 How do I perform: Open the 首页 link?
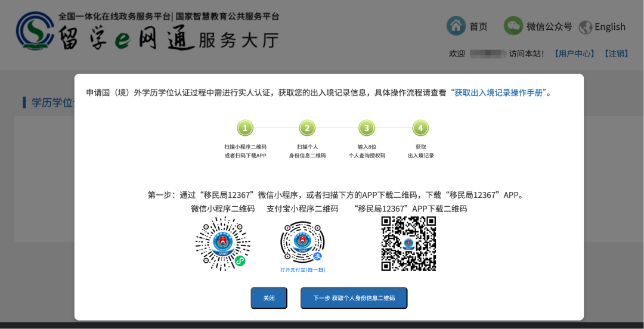click(x=478, y=27)
